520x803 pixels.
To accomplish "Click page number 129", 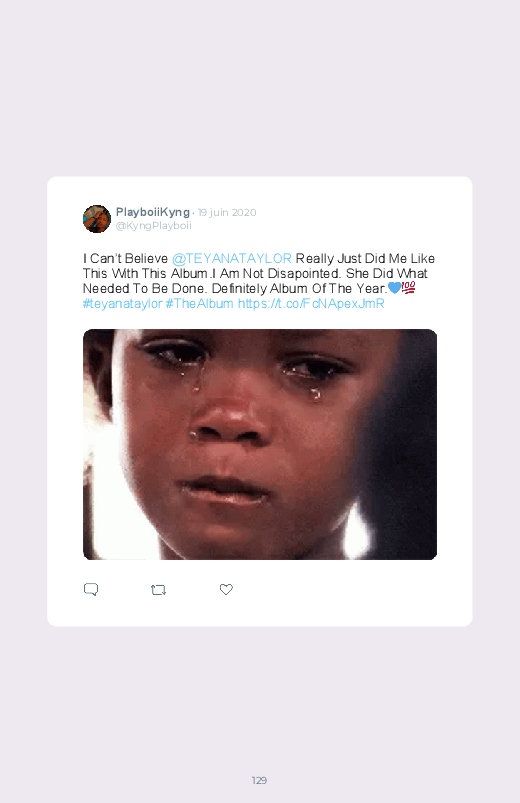I will [259, 780].
